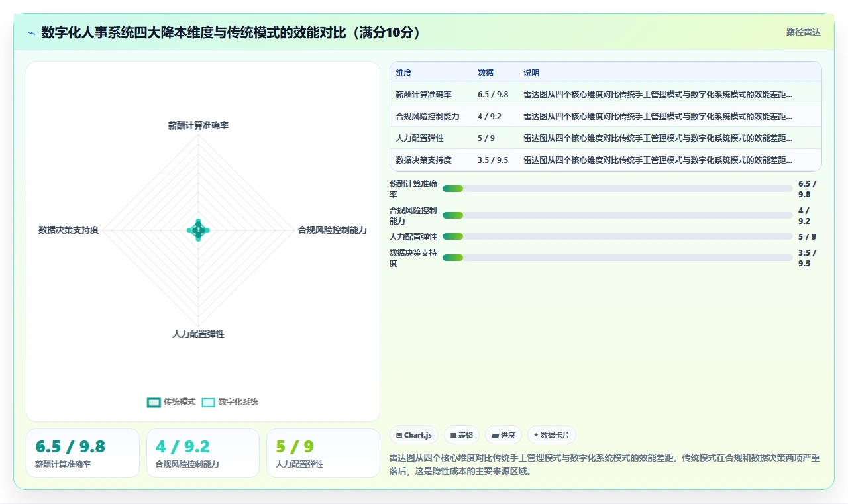The height and width of the screenshot is (504, 848).
Task: Open the 6.5 / 9.8 薪酬计算准确率 card
Action: pos(83,453)
